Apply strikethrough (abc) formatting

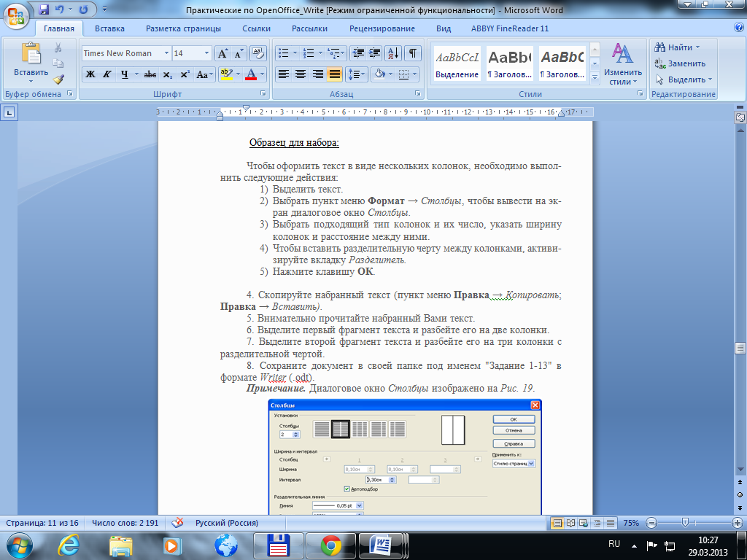click(150, 74)
